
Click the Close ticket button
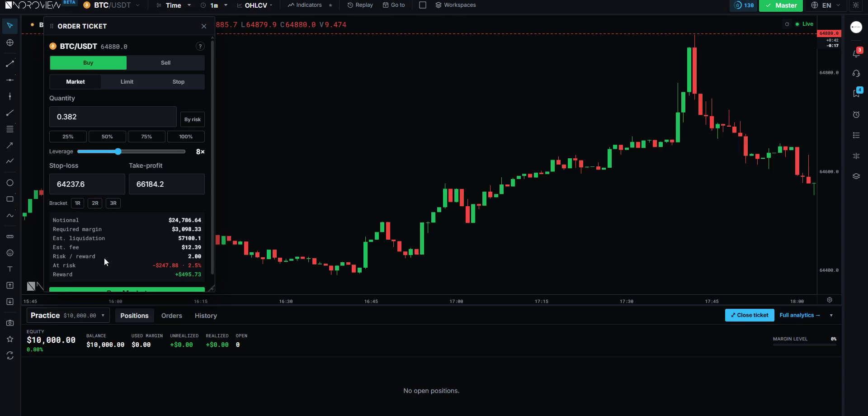(x=750, y=315)
